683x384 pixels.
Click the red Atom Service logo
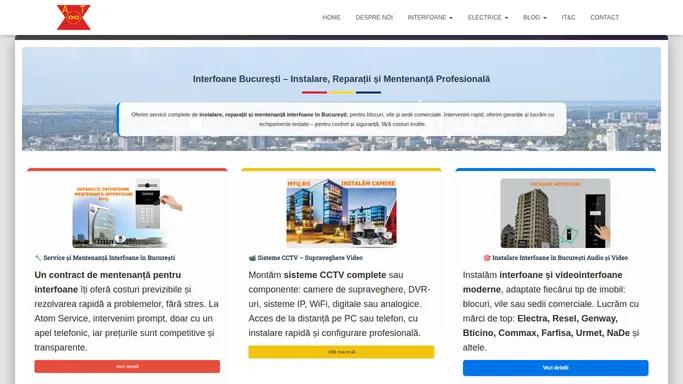click(74, 17)
